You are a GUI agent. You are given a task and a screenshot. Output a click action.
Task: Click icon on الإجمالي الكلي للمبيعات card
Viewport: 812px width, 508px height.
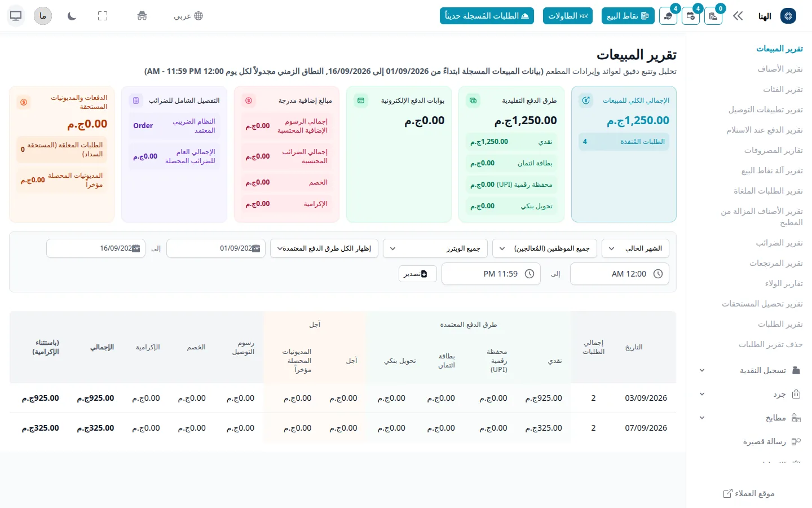click(x=586, y=100)
